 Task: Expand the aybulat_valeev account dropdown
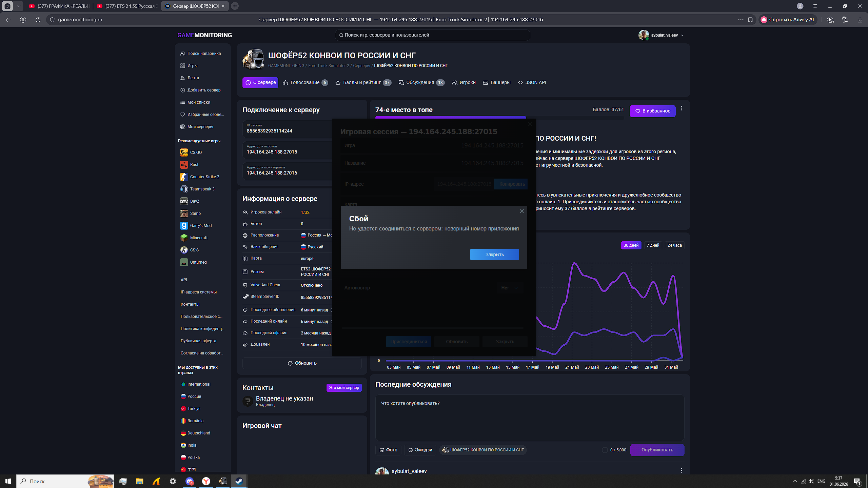[661, 35]
